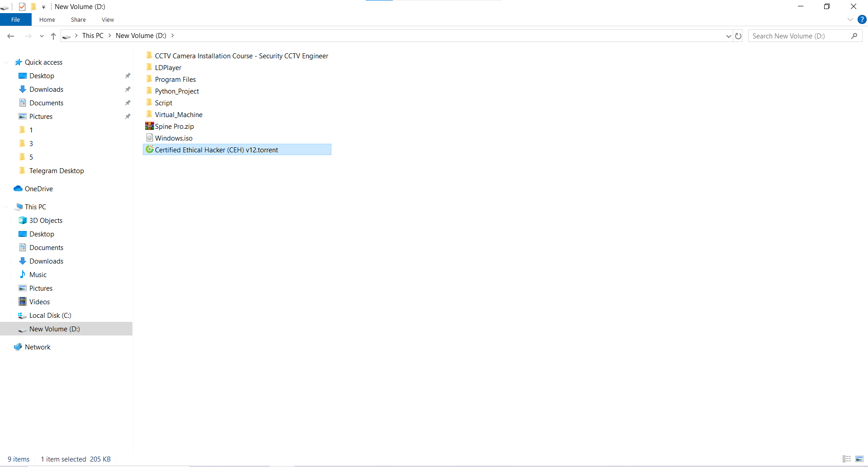Open the View ribbon tab
This screenshot has width=868, height=467.
click(108, 19)
